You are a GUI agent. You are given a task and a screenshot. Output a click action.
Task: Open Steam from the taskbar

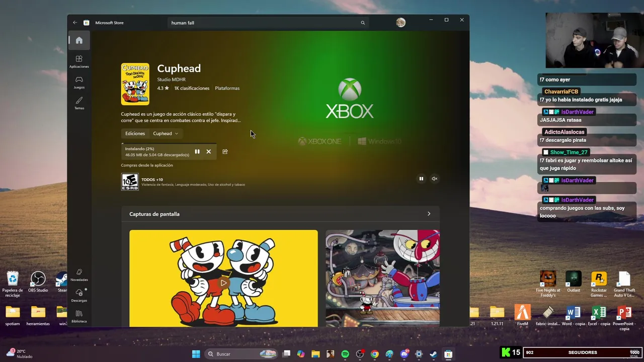(433, 354)
